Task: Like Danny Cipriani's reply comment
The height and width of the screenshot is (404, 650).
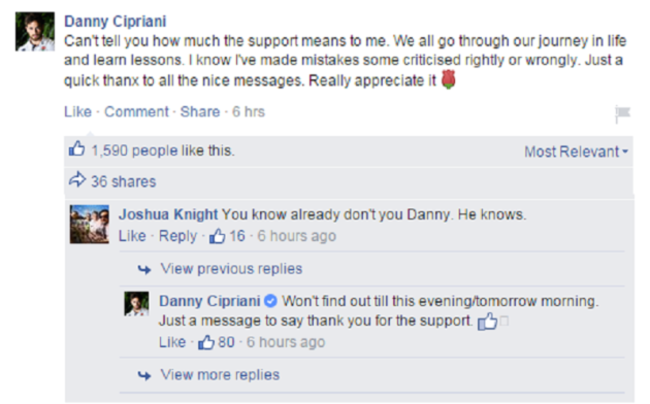Action: point(172,342)
